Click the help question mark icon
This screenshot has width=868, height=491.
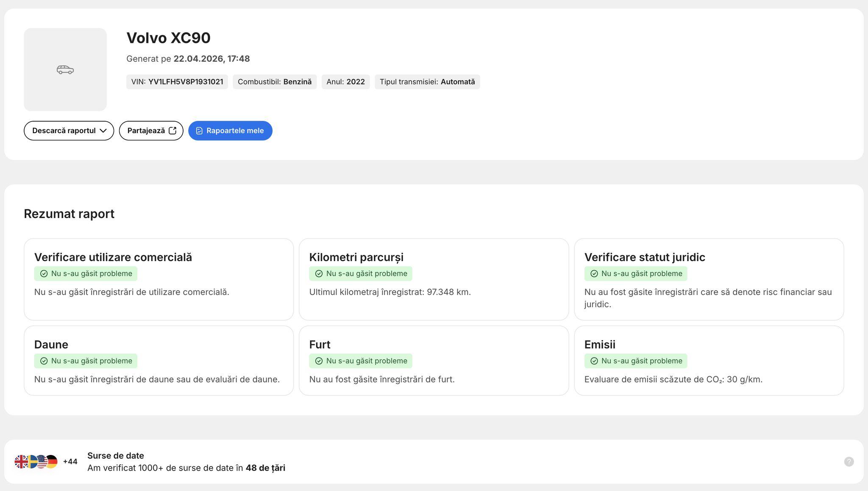click(x=849, y=462)
